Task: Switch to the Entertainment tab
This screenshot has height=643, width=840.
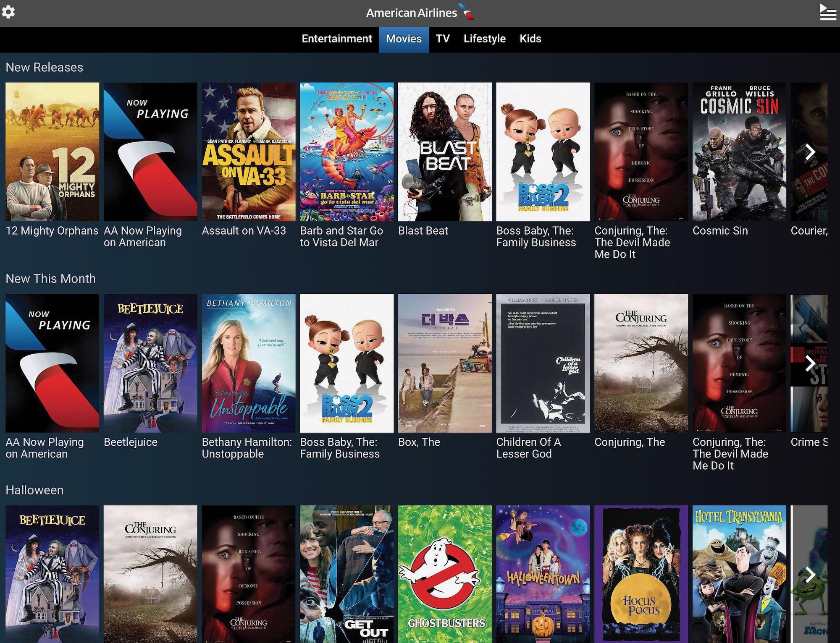Action: (x=336, y=39)
